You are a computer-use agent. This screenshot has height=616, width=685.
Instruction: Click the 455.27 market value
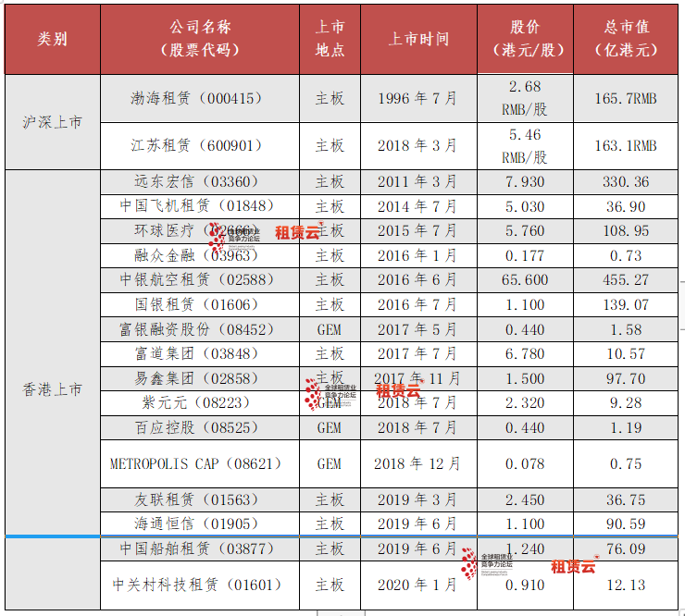point(626,280)
